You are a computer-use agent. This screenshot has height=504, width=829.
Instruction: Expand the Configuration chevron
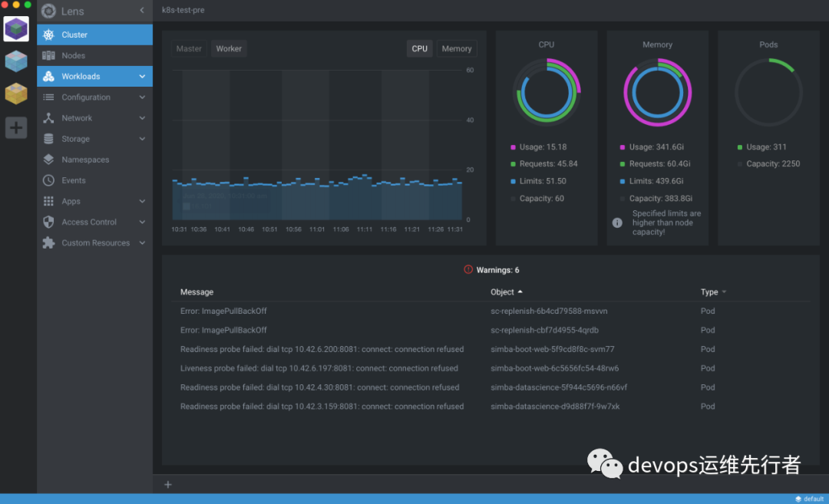[142, 97]
